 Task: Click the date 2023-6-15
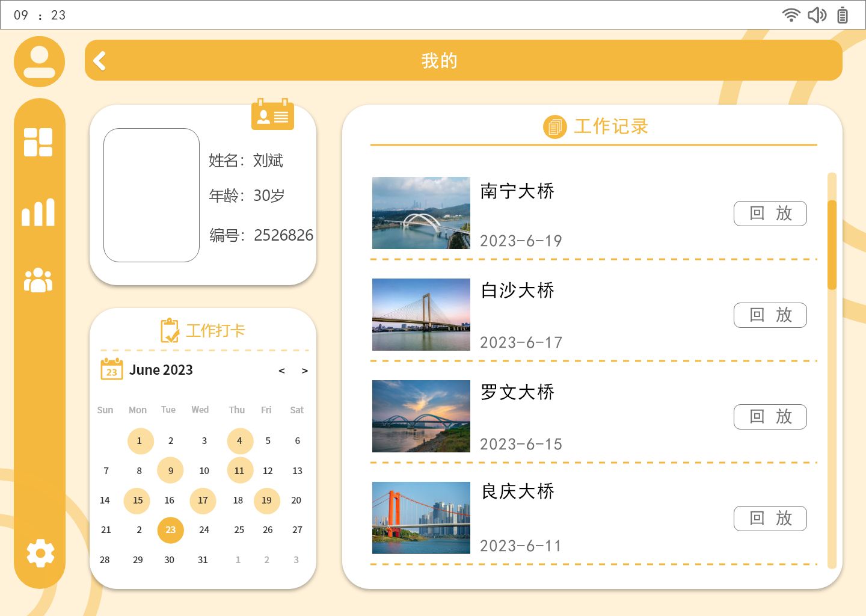(521, 445)
